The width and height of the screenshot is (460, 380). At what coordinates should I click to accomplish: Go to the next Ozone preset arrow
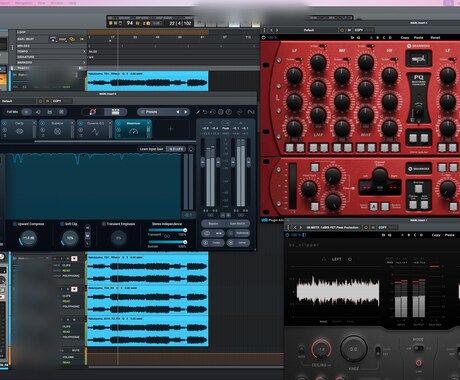pos(186,112)
